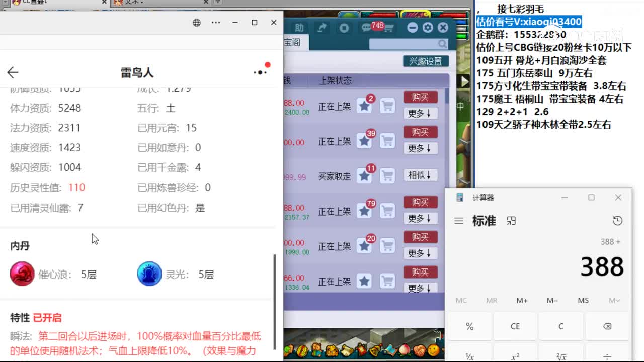This screenshot has height=362, width=644.
Task: Click the 催心浪 red inner-pill icon
Action: point(22,274)
